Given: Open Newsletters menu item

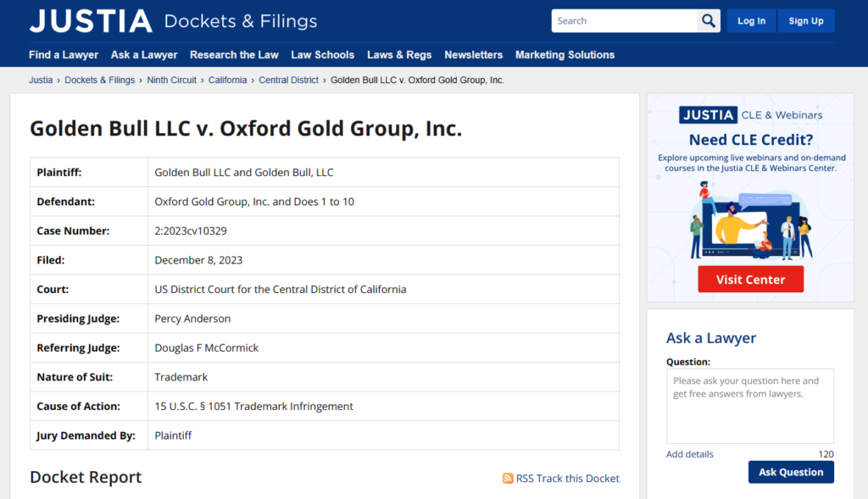Looking at the screenshot, I should tap(473, 55).
